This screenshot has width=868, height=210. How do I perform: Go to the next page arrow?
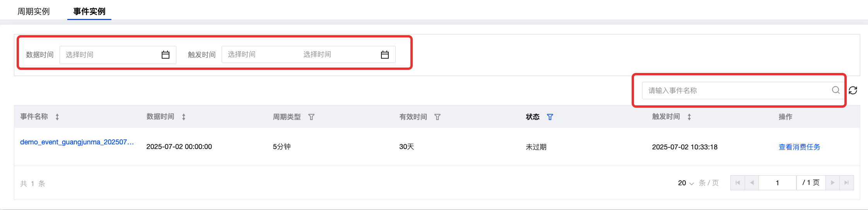click(x=832, y=183)
